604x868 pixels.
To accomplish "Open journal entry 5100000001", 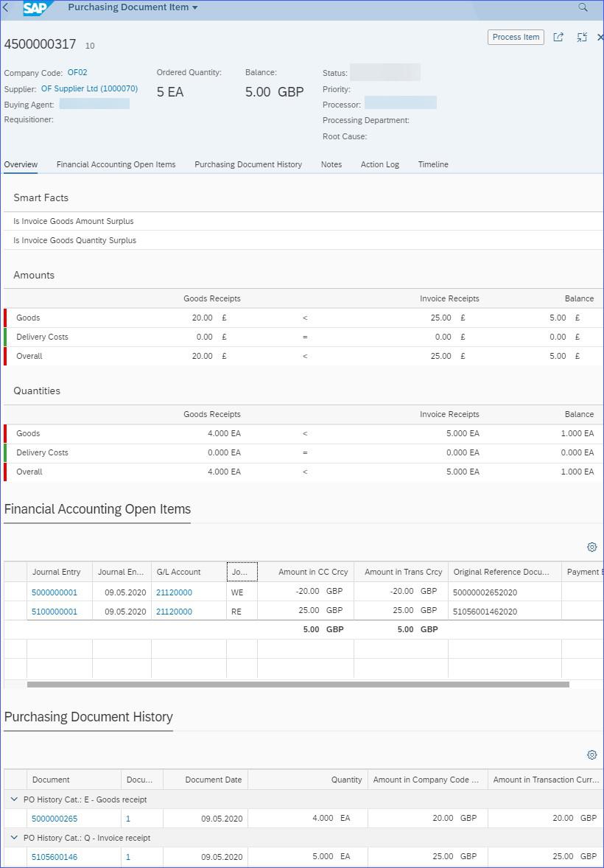I will (x=55, y=612).
